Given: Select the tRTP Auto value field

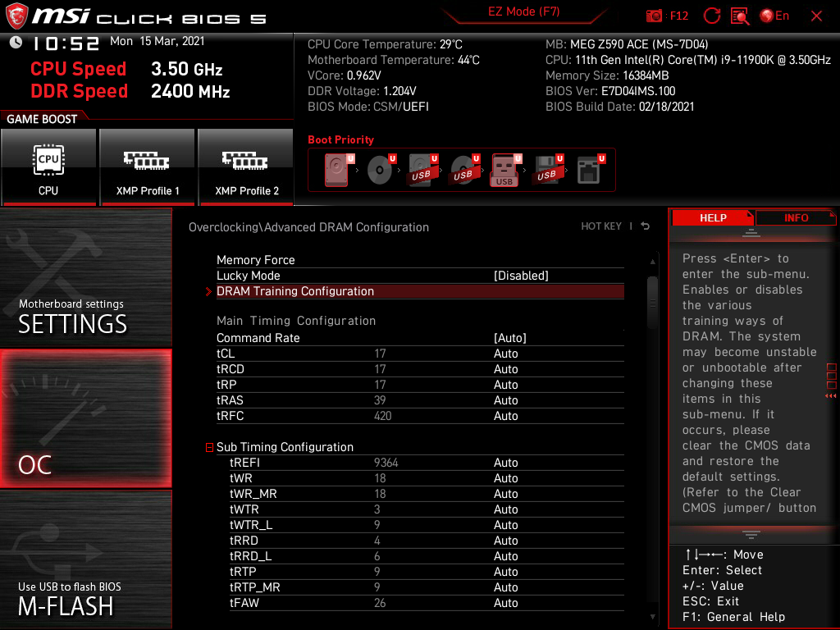Looking at the screenshot, I should (505, 572).
